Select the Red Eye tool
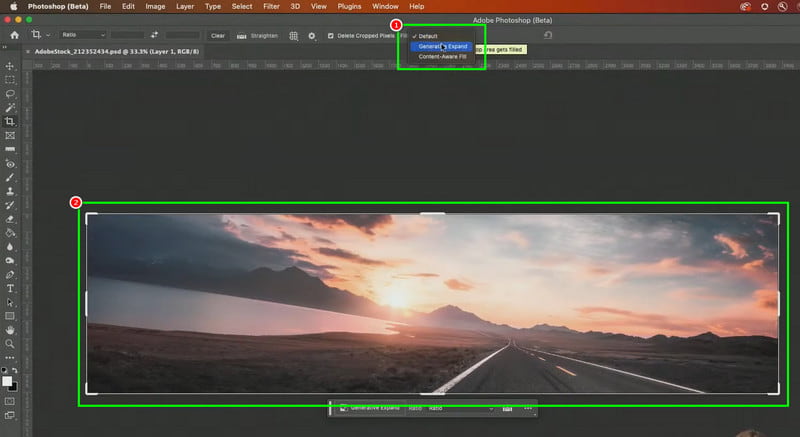This screenshot has height=437, width=800. click(x=10, y=164)
